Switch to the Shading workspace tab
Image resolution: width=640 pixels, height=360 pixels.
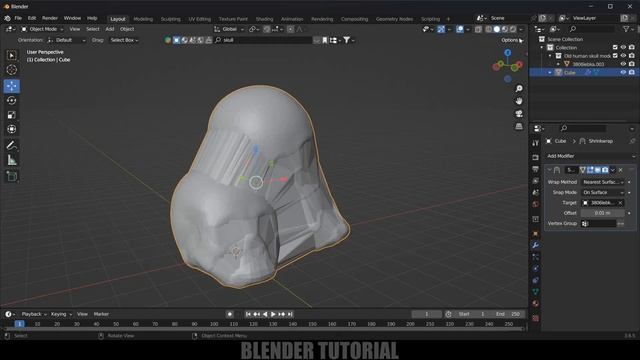coord(264,19)
